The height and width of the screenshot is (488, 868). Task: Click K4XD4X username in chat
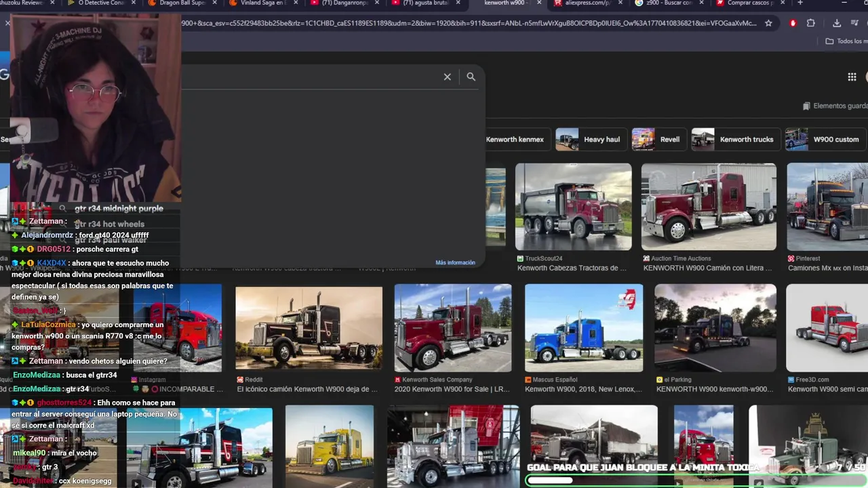click(52, 263)
